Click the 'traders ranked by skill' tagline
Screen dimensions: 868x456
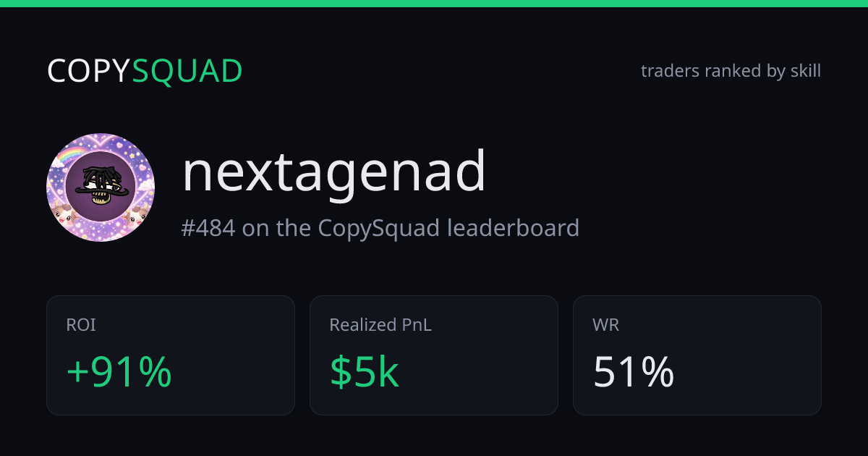coord(731,71)
